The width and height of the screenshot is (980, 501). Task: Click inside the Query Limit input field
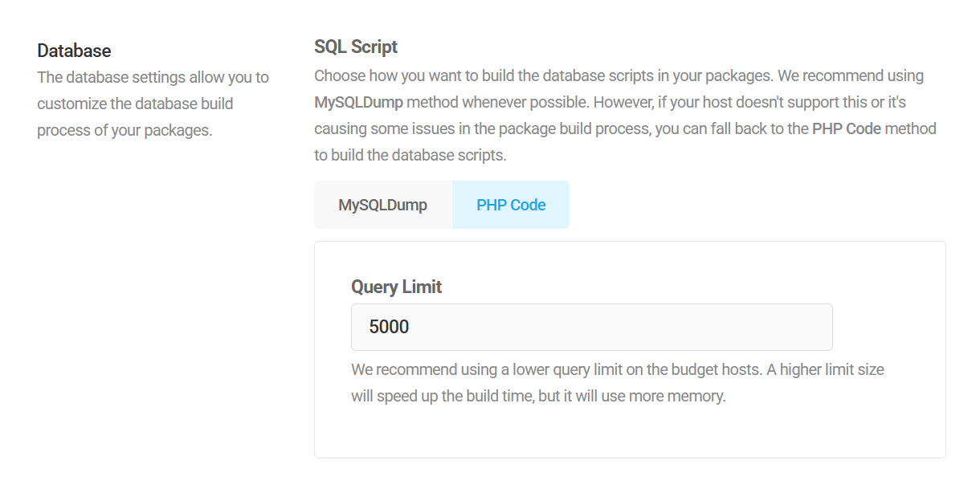592,327
